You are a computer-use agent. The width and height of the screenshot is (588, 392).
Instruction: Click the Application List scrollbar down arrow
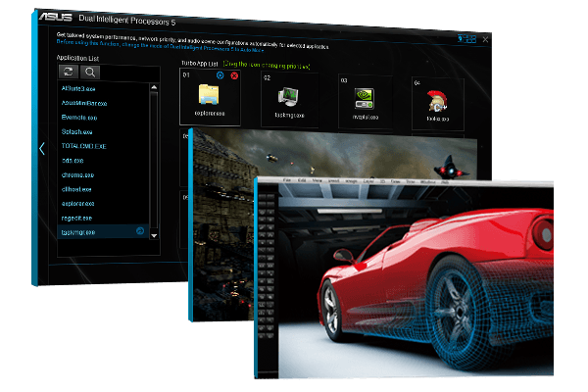pos(154,235)
